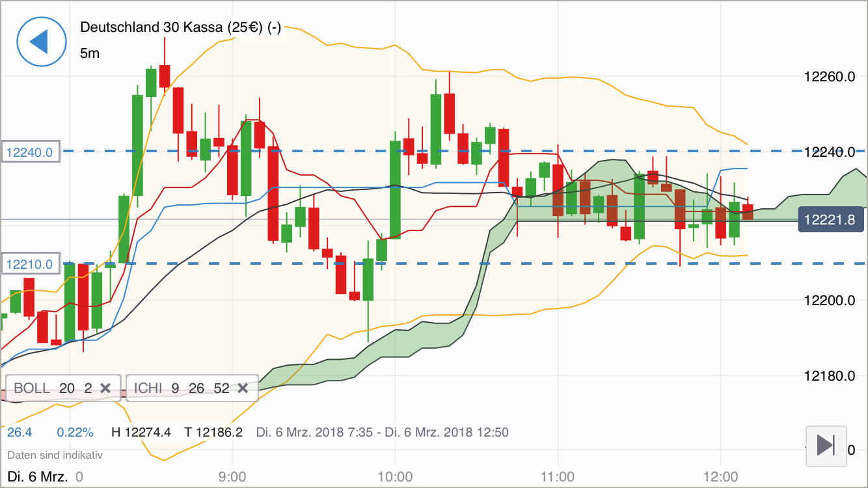This screenshot has height=488, width=868.
Task: Click the Daten sind indikativ notice
Action: (55, 455)
